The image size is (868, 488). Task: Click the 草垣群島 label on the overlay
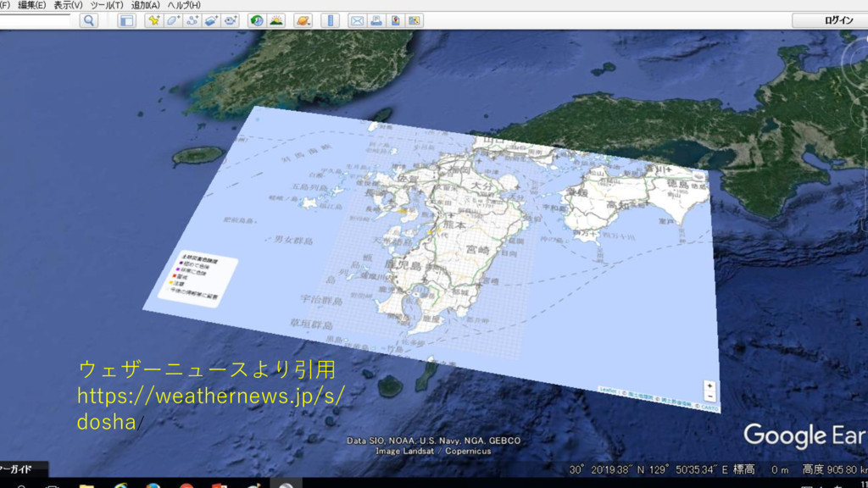pyautogui.click(x=312, y=324)
